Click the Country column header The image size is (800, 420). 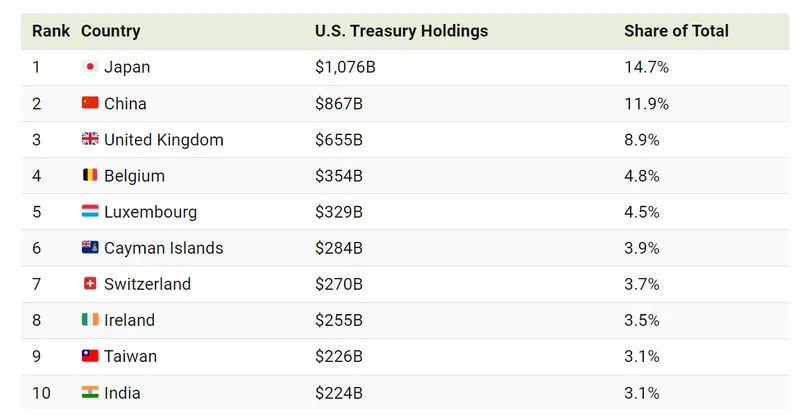click(110, 31)
